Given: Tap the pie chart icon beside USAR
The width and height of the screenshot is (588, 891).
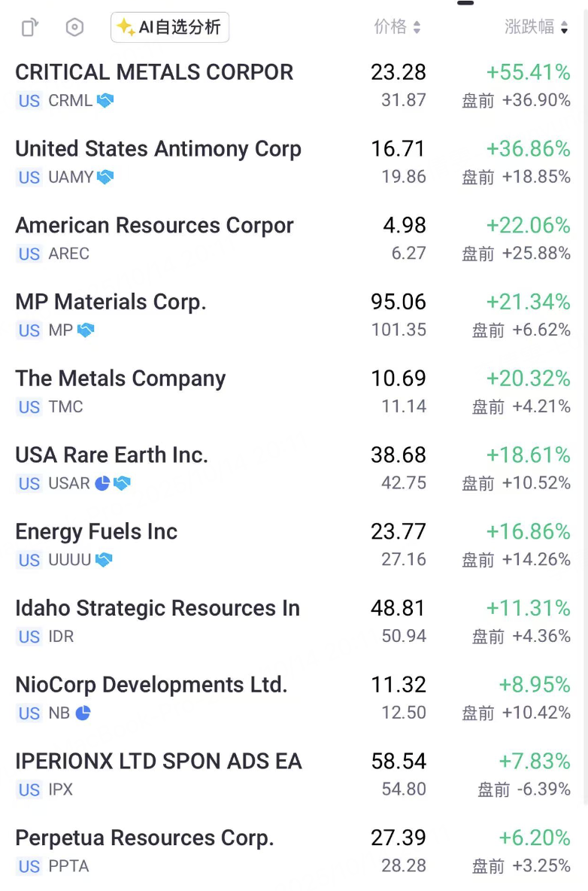Looking at the screenshot, I should [102, 483].
